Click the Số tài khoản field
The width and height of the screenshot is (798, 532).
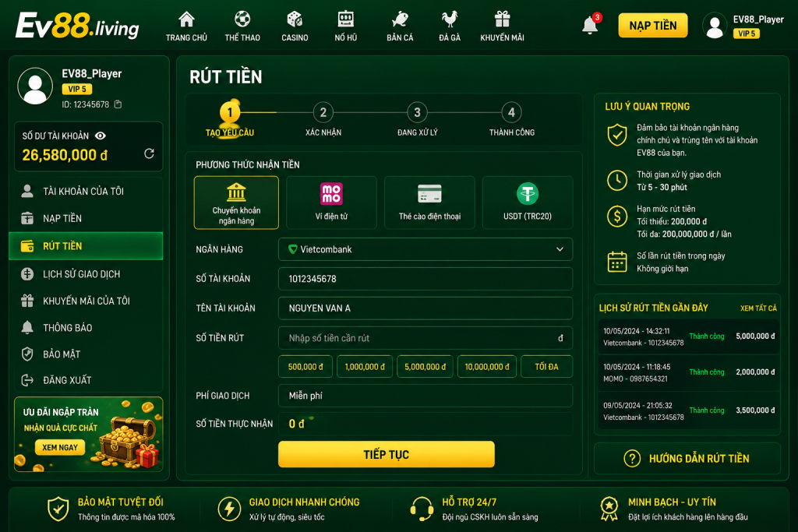point(425,279)
